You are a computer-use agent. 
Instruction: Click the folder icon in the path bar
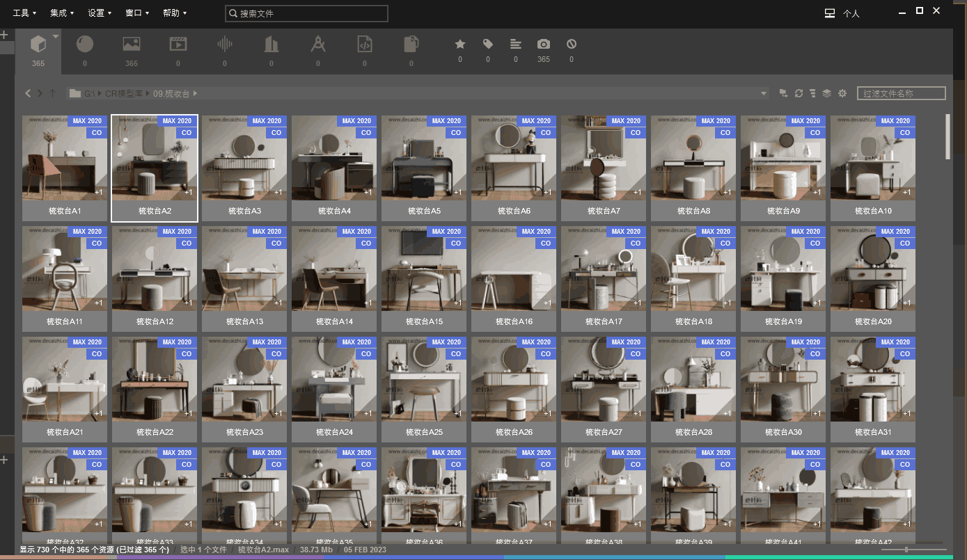[x=74, y=93]
